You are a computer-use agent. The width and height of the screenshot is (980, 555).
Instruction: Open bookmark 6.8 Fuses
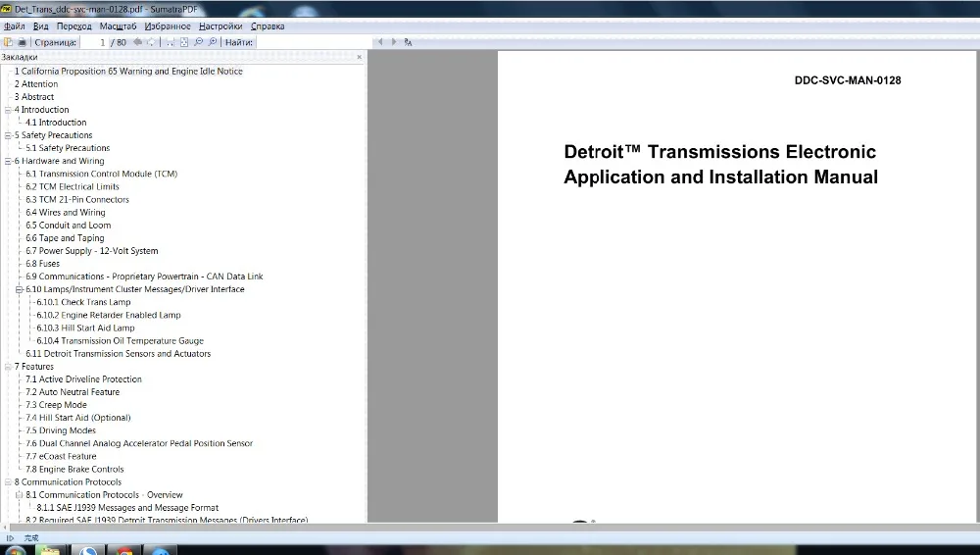[x=42, y=264]
